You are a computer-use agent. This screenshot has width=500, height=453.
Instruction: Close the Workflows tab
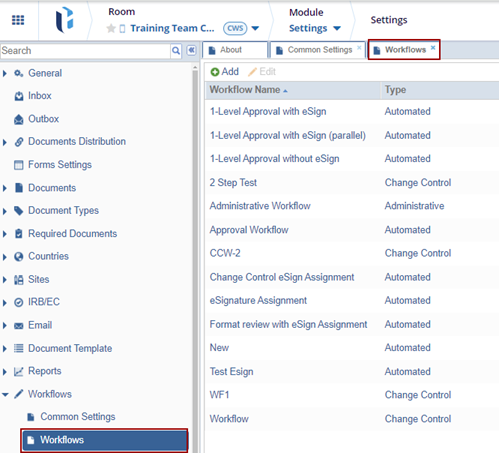(x=433, y=48)
